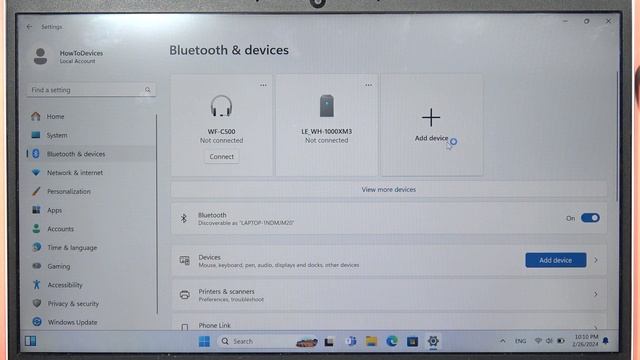The width and height of the screenshot is (640, 360).
Task: Select Bluetooth & devices in the sidebar
Action: coord(90,154)
